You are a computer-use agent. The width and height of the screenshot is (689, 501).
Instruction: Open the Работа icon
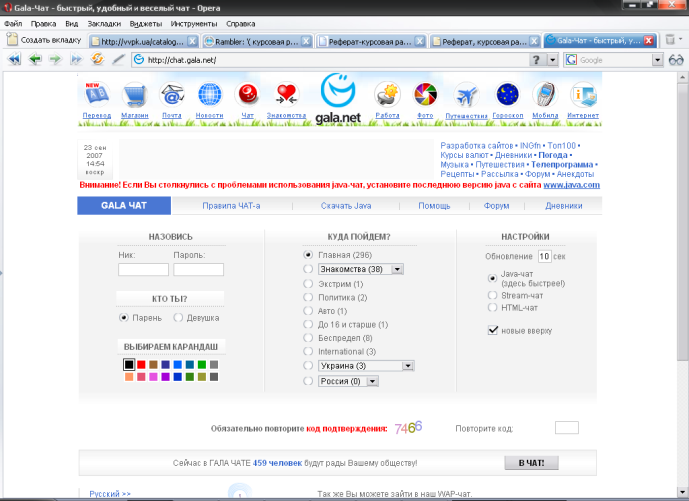click(x=387, y=94)
